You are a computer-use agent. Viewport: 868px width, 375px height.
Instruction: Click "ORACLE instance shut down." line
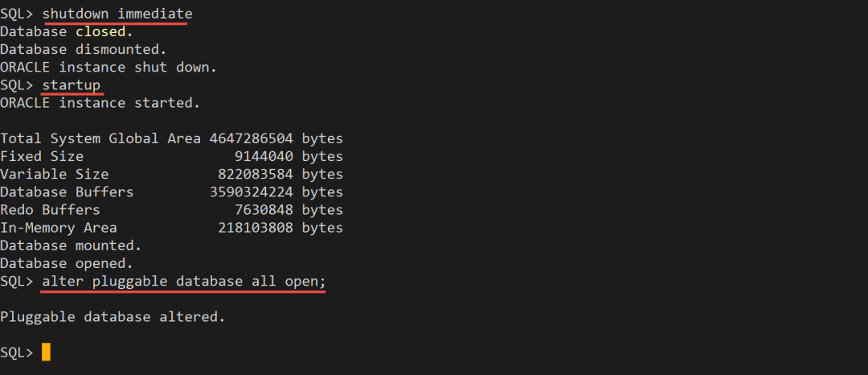point(108,67)
